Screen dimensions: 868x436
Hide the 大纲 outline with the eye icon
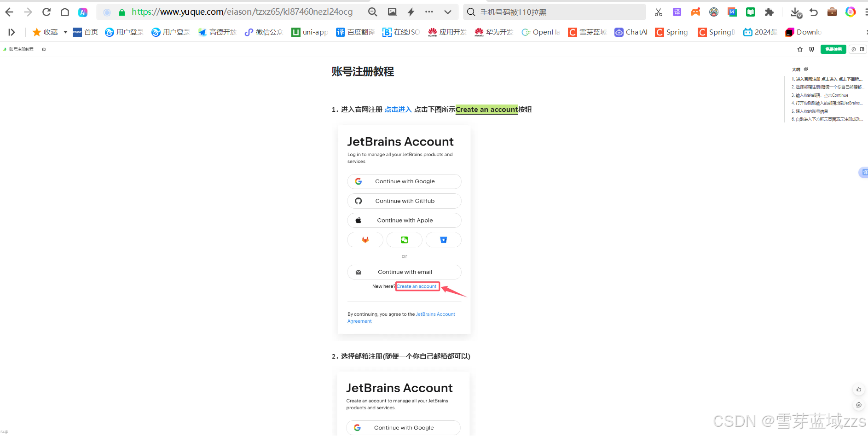click(x=806, y=69)
